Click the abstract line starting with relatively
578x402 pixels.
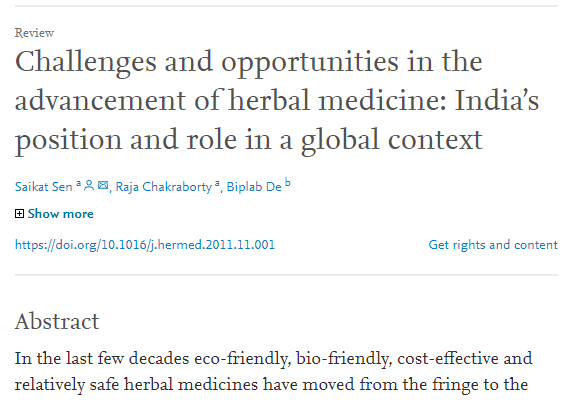[271, 385]
